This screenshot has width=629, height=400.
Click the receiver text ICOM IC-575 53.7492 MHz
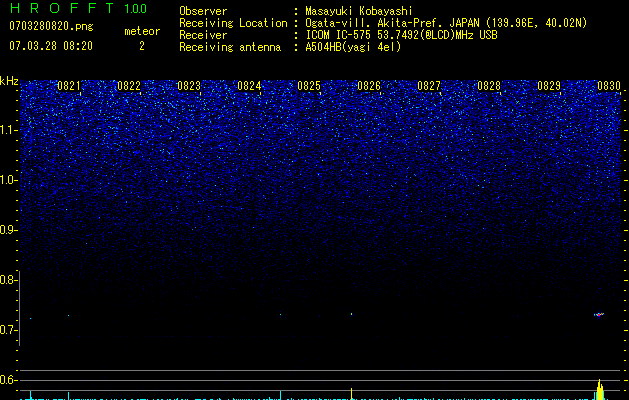tap(401, 35)
